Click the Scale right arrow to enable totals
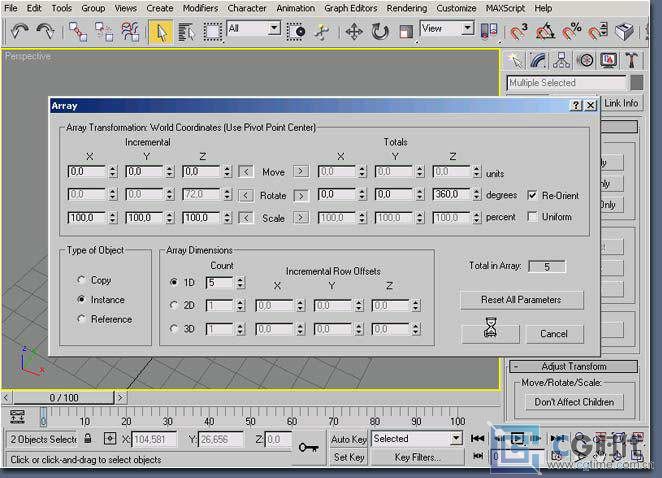Viewport: 662px width, 478px height. pyautogui.click(x=301, y=217)
